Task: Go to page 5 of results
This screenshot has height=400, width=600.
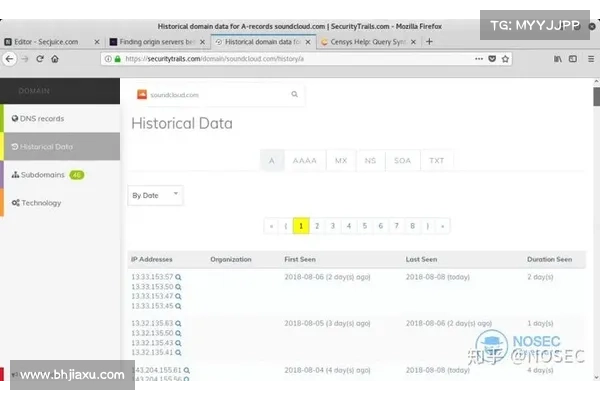Action: 365,226
